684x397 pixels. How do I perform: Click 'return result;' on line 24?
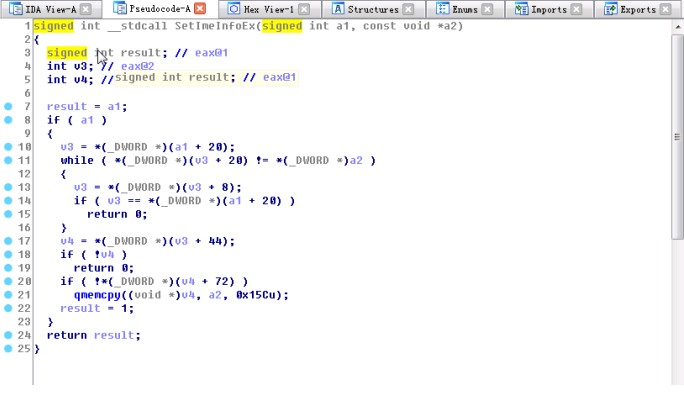(93, 335)
